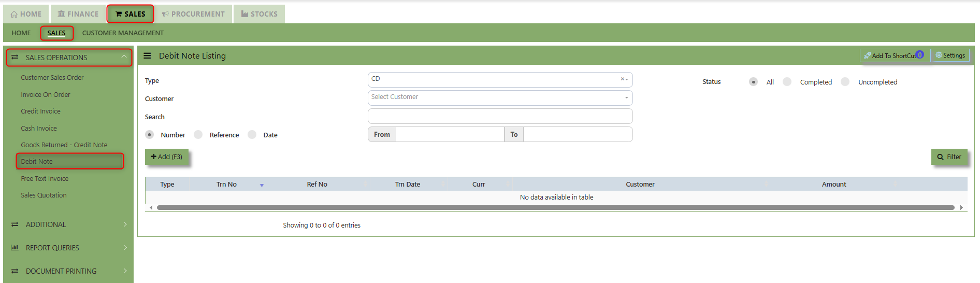Screen dimensions: 980x283
Task: Click the ADDITIONAL section arrows icon
Action: tap(15, 224)
